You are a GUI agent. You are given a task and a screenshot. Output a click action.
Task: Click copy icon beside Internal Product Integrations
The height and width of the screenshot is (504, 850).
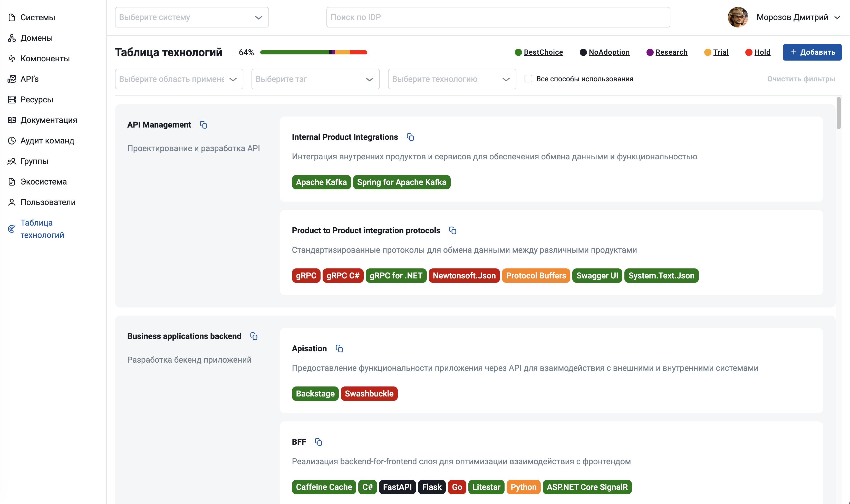coord(410,137)
